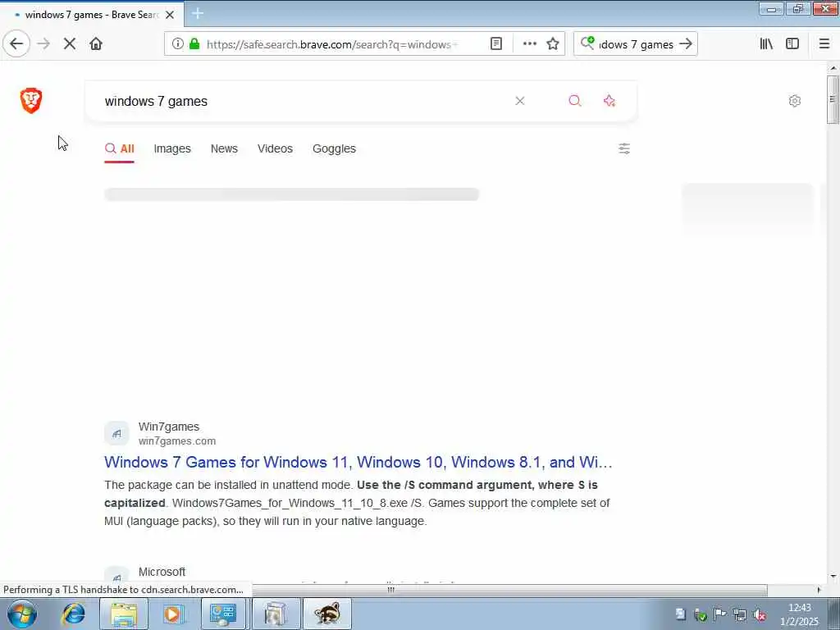Open the Windows 7 Games for Windows 11 result

click(x=358, y=462)
